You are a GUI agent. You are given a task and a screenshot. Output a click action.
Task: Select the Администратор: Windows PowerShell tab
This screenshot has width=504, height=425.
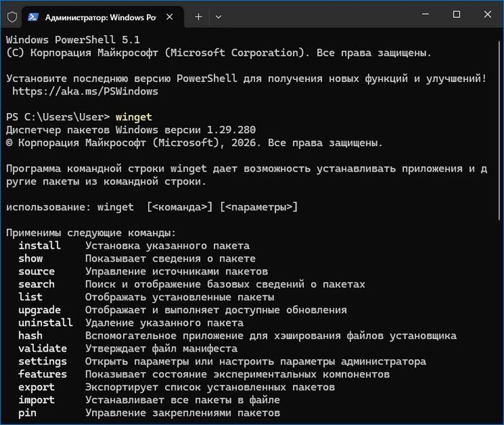[103, 17]
